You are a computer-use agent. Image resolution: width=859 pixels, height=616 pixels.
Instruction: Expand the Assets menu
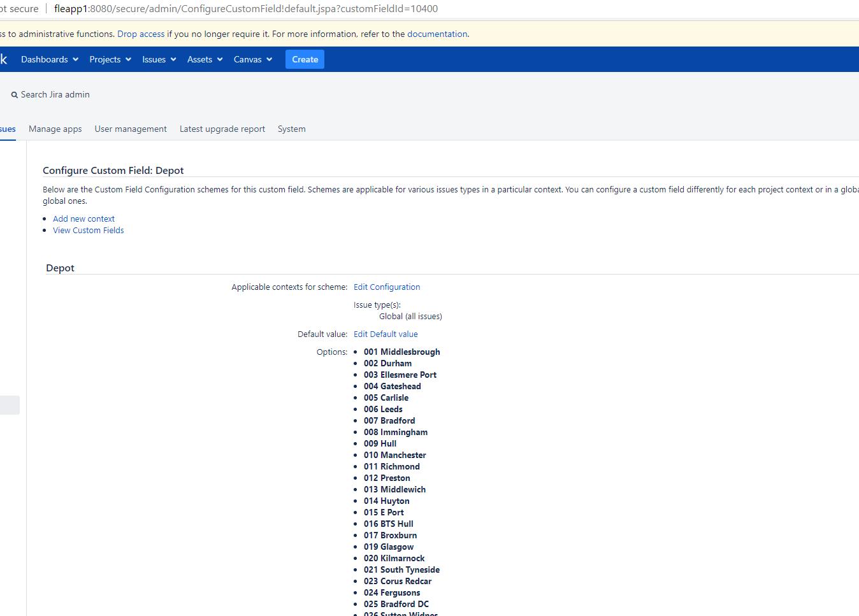(205, 59)
